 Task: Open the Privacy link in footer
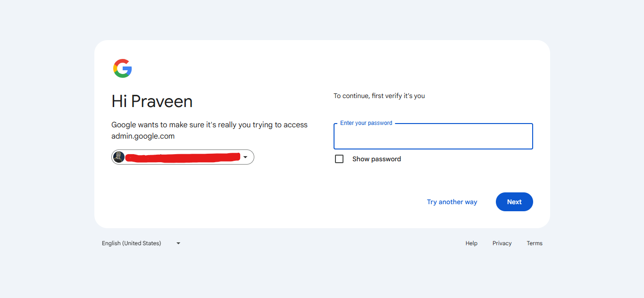point(502,243)
